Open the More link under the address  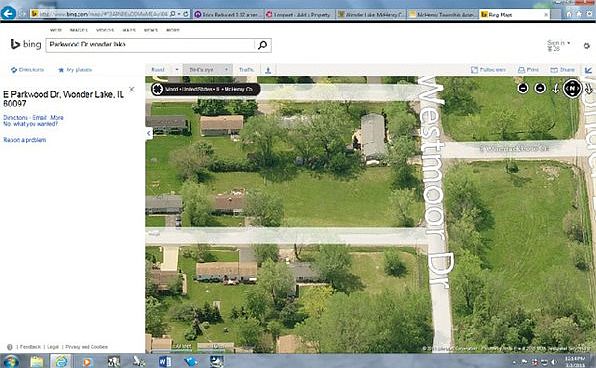(x=57, y=117)
